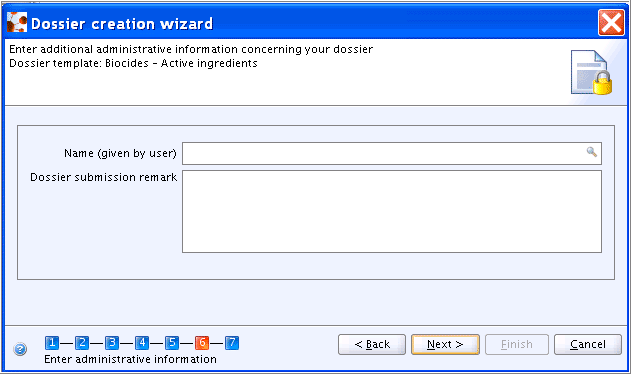Image resolution: width=631 pixels, height=374 pixels.
Task: Click the 'Enter administrative information' step caption
Action: (130, 359)
